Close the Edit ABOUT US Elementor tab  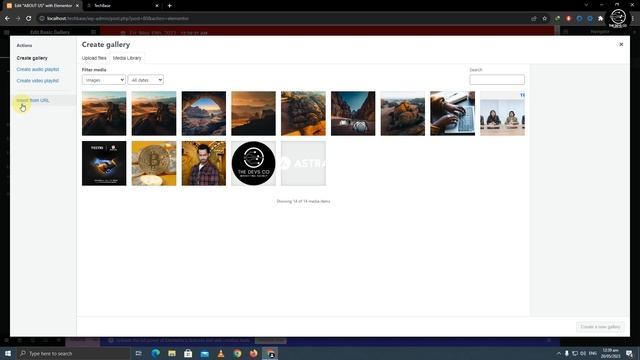tap(77, 6)
